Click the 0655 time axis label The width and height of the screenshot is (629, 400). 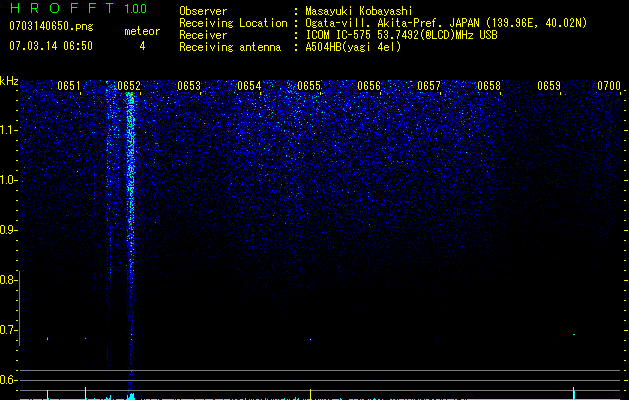coord(309,86)
